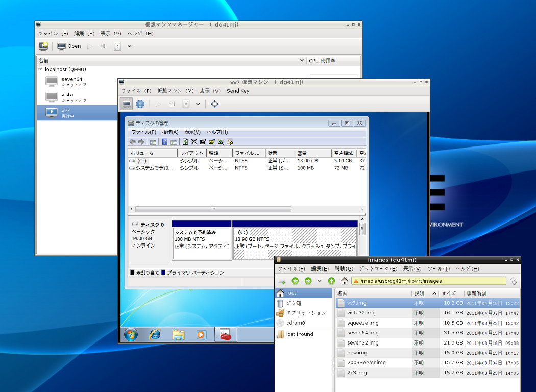The image size is (536, 392).
Task: Click the open folder icon in Disk Management toolbar
Action: point(212,142)
